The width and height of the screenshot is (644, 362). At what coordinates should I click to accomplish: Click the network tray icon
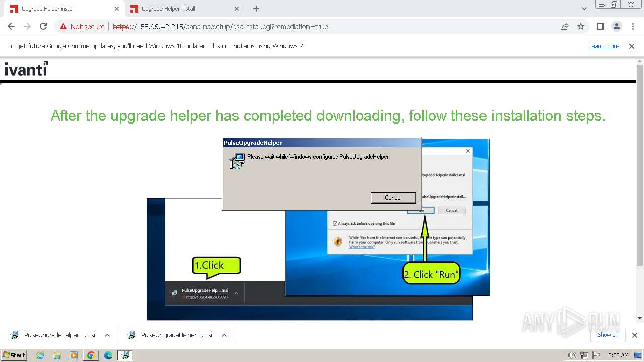point(584,355)
